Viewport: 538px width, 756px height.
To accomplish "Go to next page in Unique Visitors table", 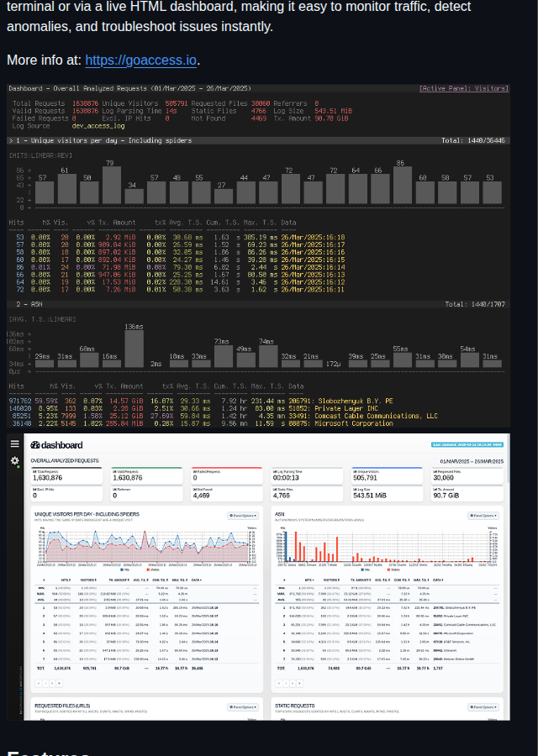I will 52,683.
